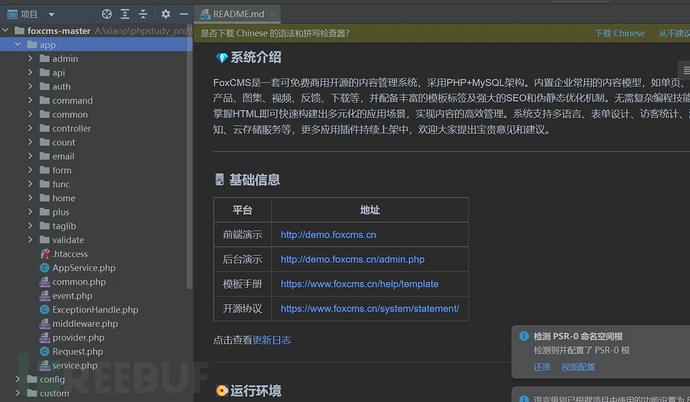Expand the config folder

18,380
